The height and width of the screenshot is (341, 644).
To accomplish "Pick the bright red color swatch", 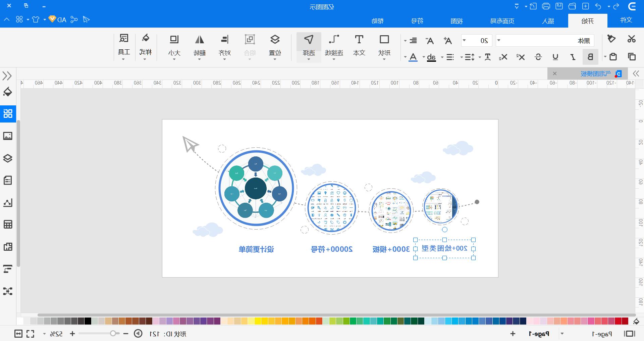I will (x=618, y=321).
